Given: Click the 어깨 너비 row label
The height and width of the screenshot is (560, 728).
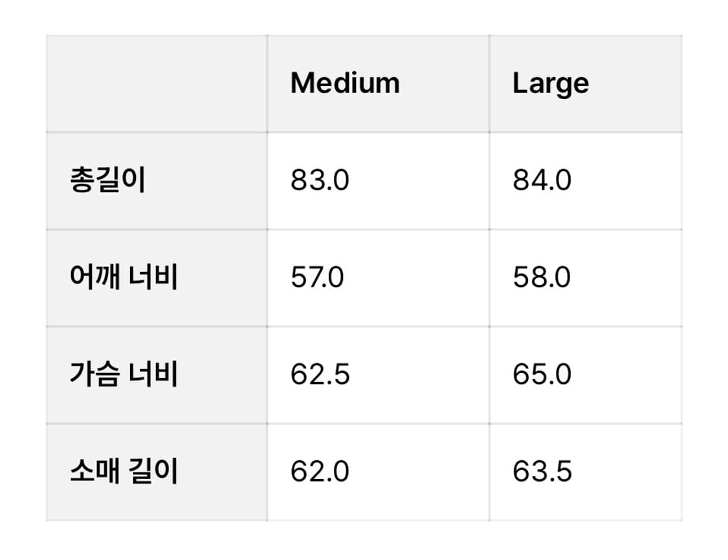Looking at the screenshot, I should pyautogui.click(x=124, y=277).
